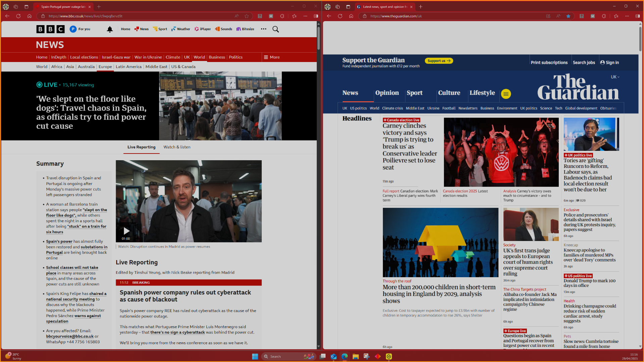Open browser settings menu in BBC window

305,16
